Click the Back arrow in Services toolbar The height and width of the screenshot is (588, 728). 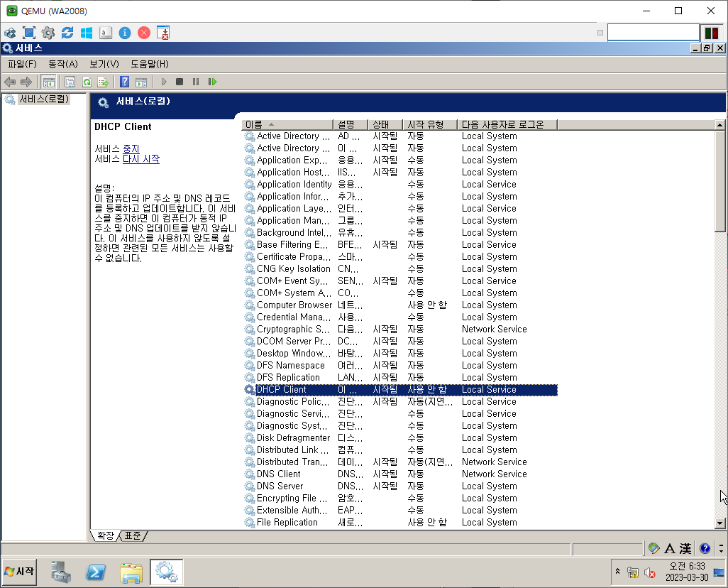(x=10, y=82)
